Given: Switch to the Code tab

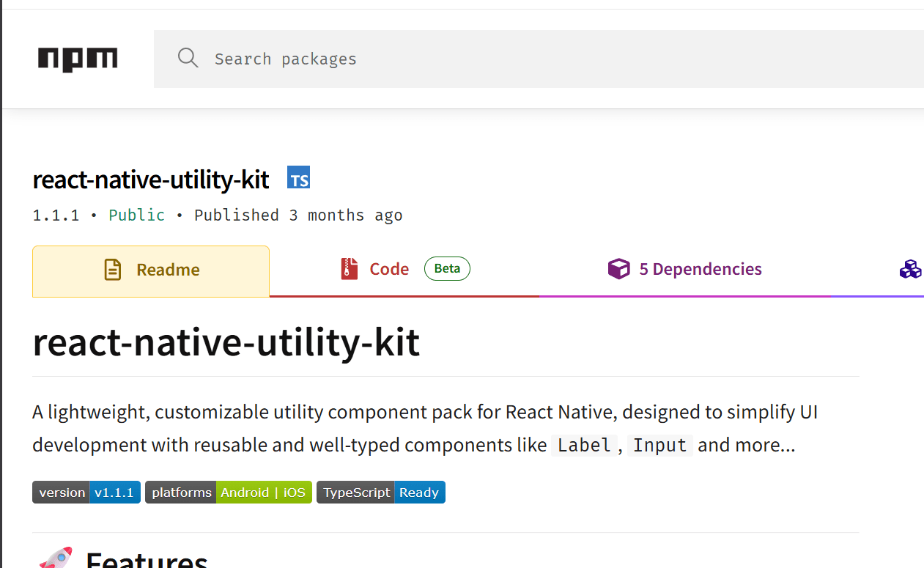Looking at the screenshot, I should [x=388, y=268].
